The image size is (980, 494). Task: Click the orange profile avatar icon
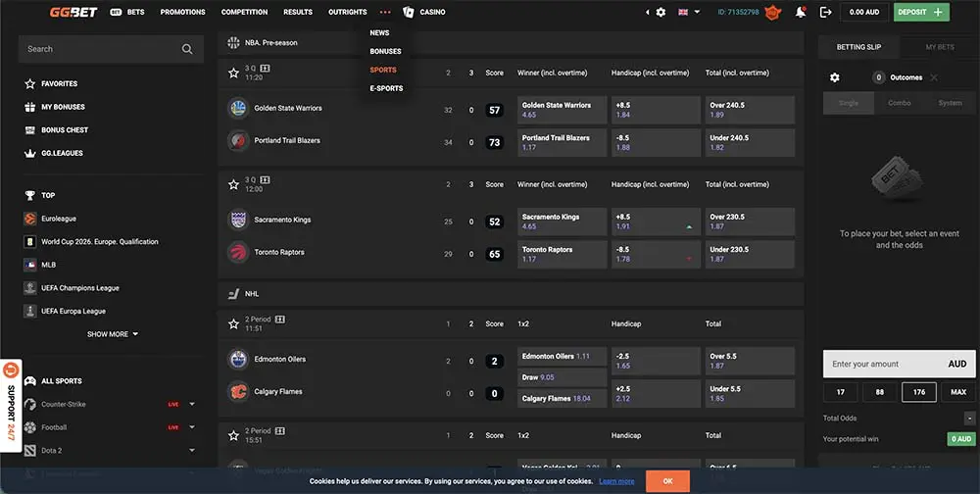[x=773, y=12]
